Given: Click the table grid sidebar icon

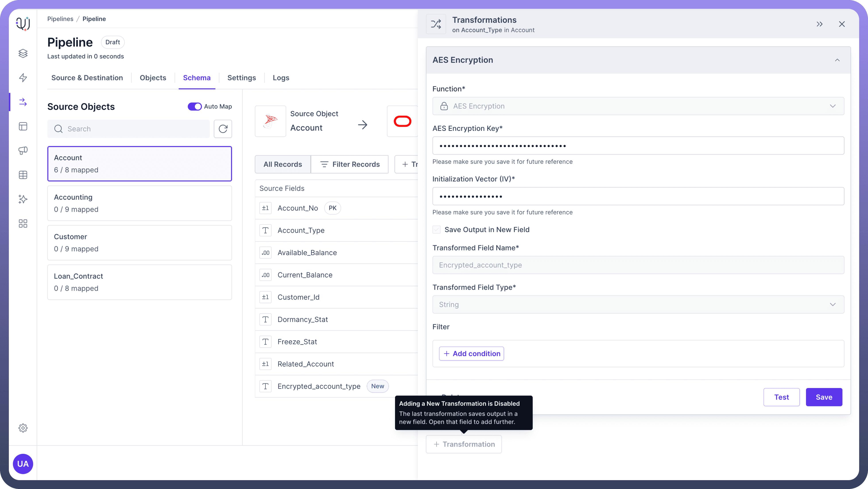Looking at the screenshot, I should (x=23, y=175).
